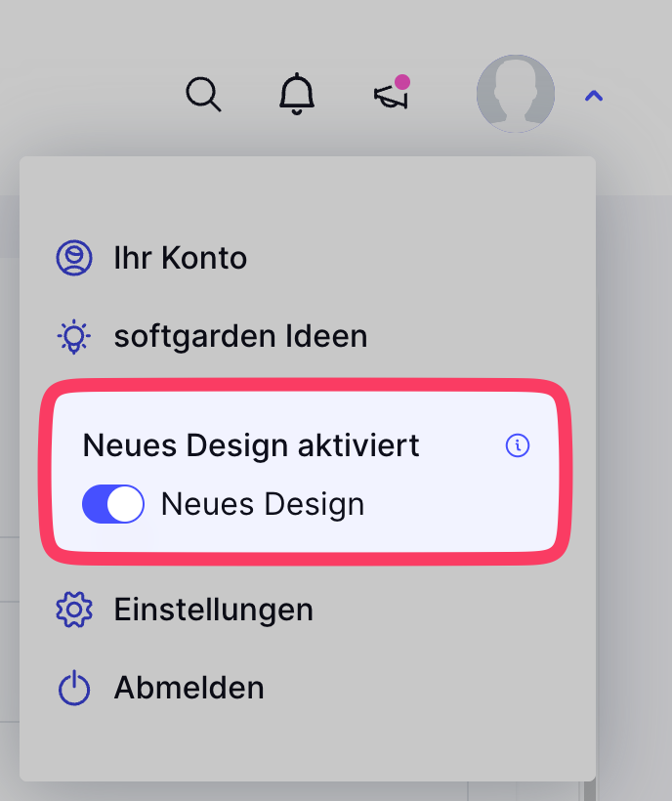Viewport: 672px width, 801px height.
Task: Click the white knob of the design switch
Action: coord(125,504)
